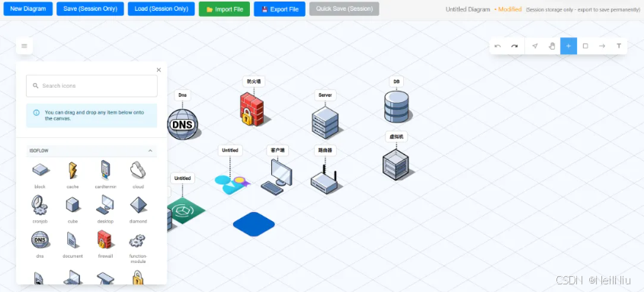Select the hand pan tool

point(552,46)
